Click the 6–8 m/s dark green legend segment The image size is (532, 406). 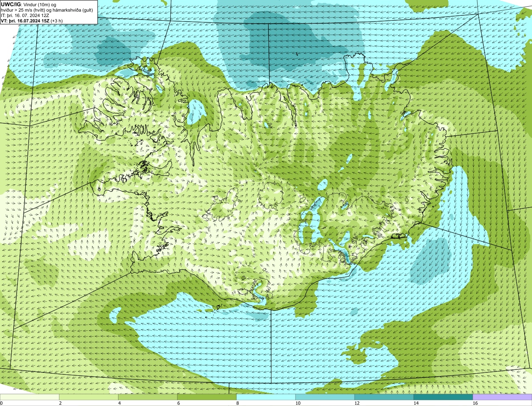coord(207,397)
